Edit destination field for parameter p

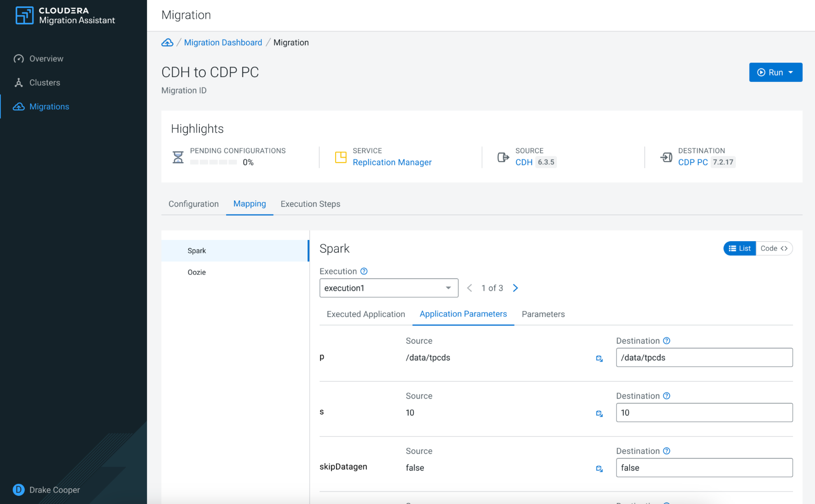pos(704,357)
